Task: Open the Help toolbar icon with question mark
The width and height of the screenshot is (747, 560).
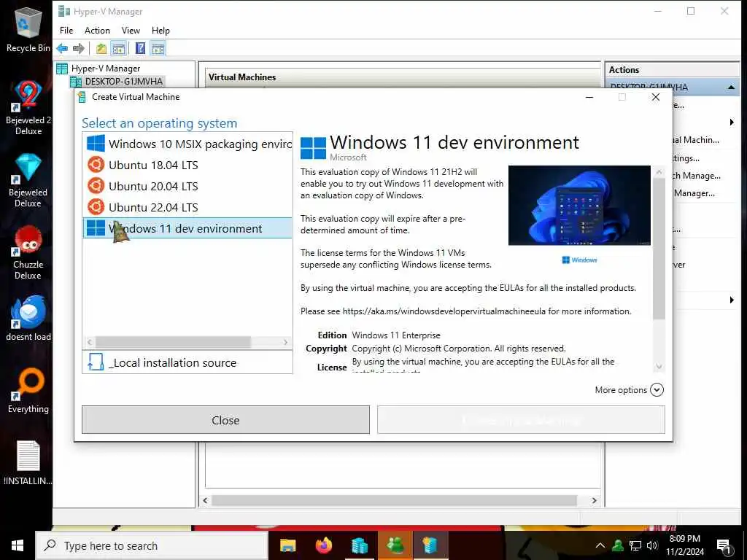Action: pyautogui.click(x=141, y=48)
